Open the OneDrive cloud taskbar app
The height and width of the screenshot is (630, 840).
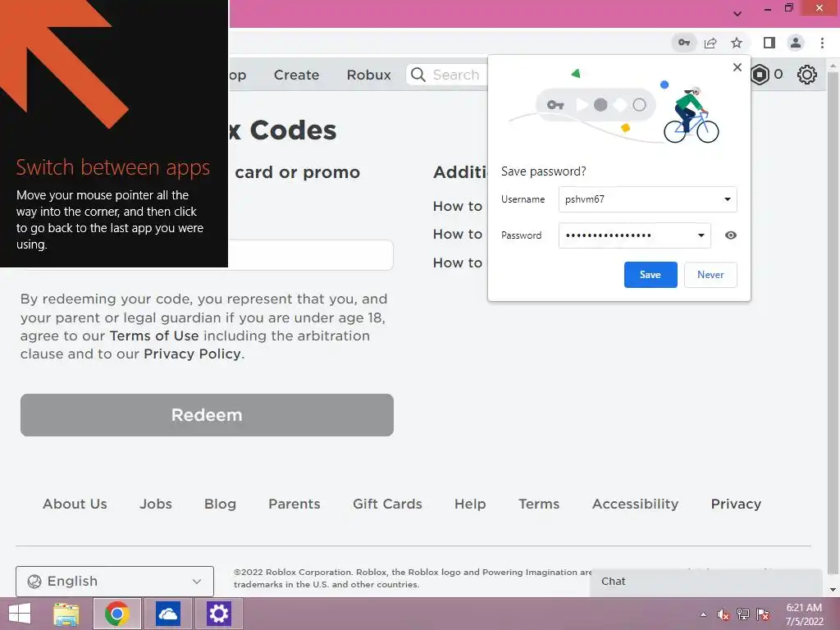click(x=167, y=614)
